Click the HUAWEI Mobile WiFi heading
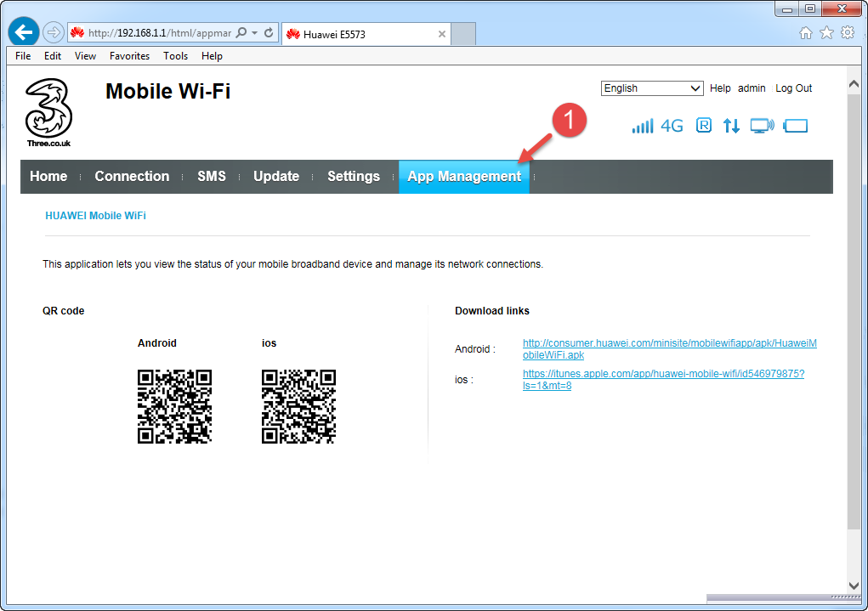The width and height of the screenshot is (868, 611). point(96,216)
